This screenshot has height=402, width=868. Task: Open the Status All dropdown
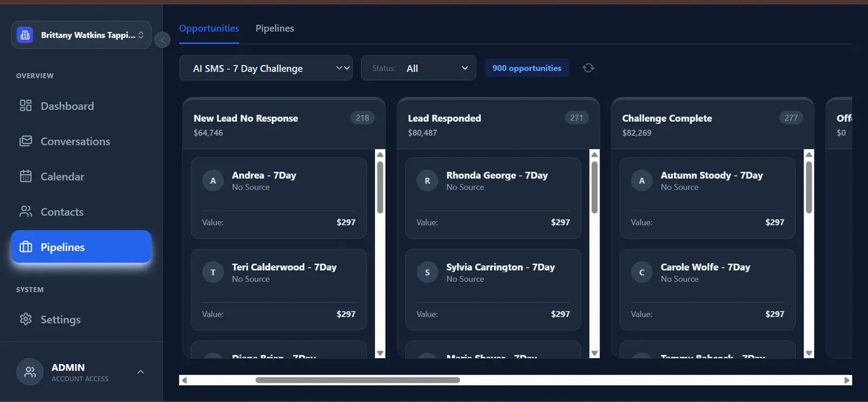[x=418, y=68]
